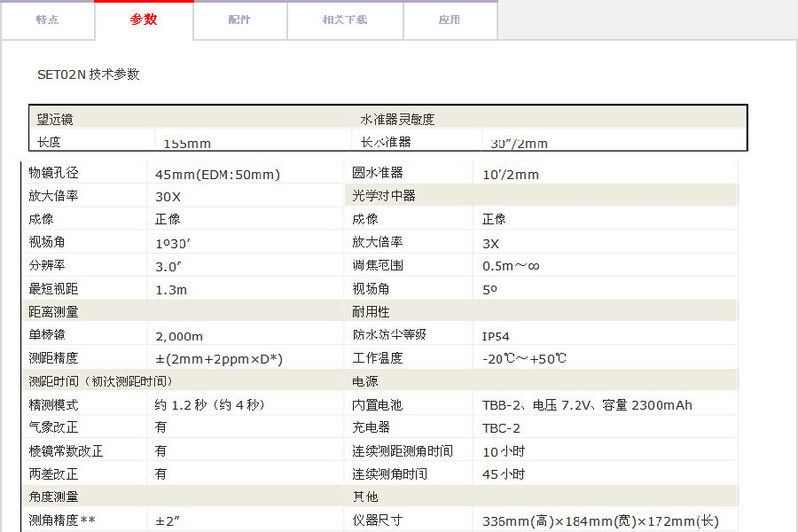The width and height of the screenshot is (798, 532).
Task: Click the 45mm(EDM:50mm) value cell
Action: tap(217, 175)
